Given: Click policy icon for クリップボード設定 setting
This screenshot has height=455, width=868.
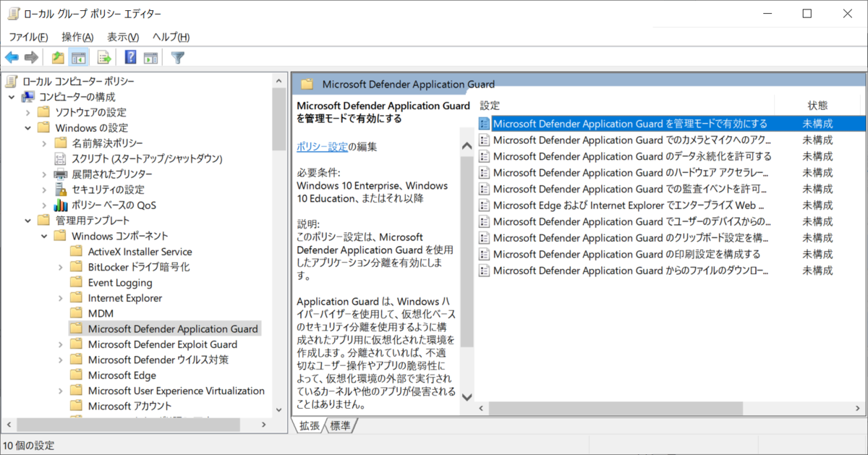Looking at the screenshot, I should pyautogui.click(x=485, y=238).
